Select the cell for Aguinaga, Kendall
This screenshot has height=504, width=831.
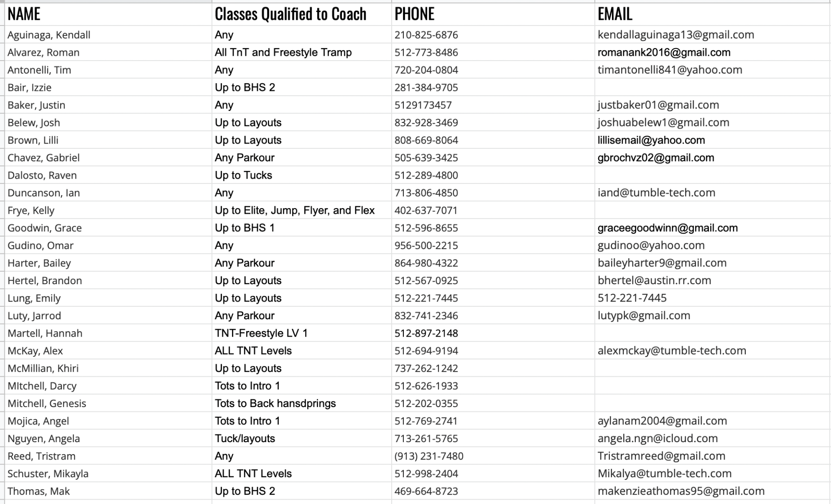click(49, 35)
